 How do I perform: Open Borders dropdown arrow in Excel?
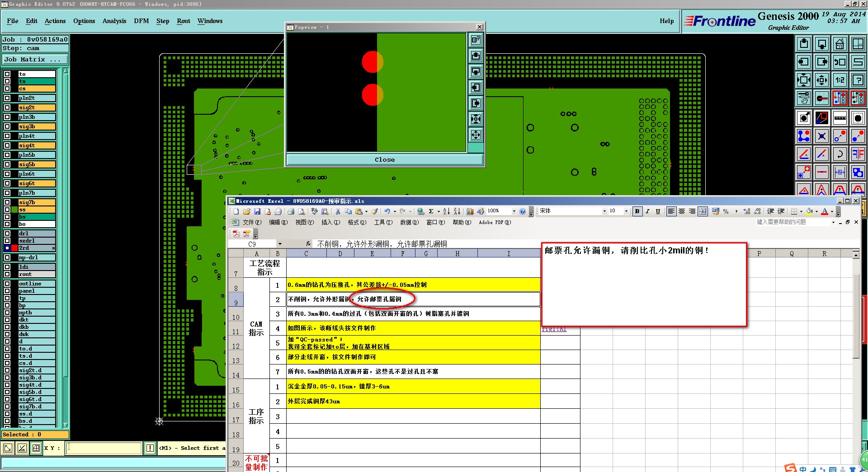coord(801,211)
